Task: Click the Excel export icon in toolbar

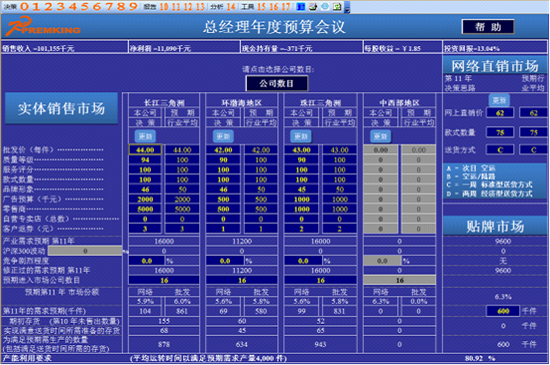Action: [x=337, y=6]
